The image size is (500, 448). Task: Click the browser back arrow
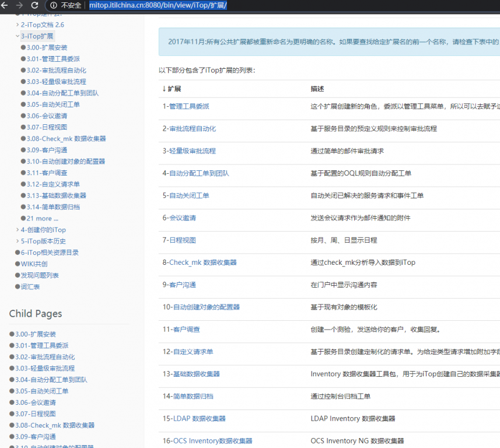point(5,5)
